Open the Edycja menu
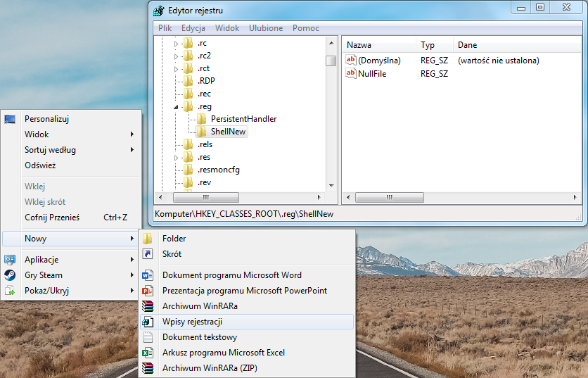 193,28
